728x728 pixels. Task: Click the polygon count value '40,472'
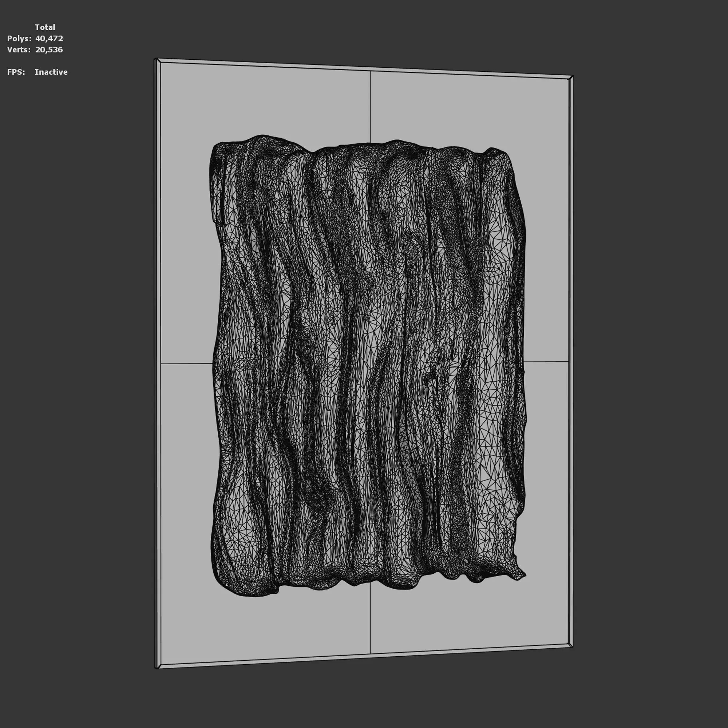tap(49, 39)
